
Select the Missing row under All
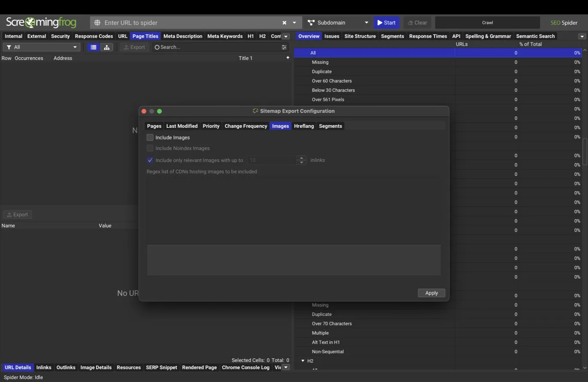point(438,62)
